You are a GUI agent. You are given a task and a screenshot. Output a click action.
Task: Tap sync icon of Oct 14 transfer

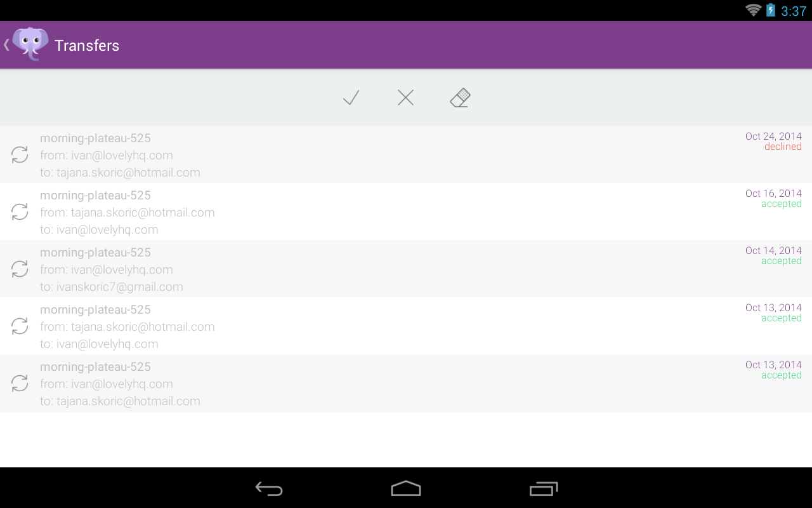pos(20,269)
